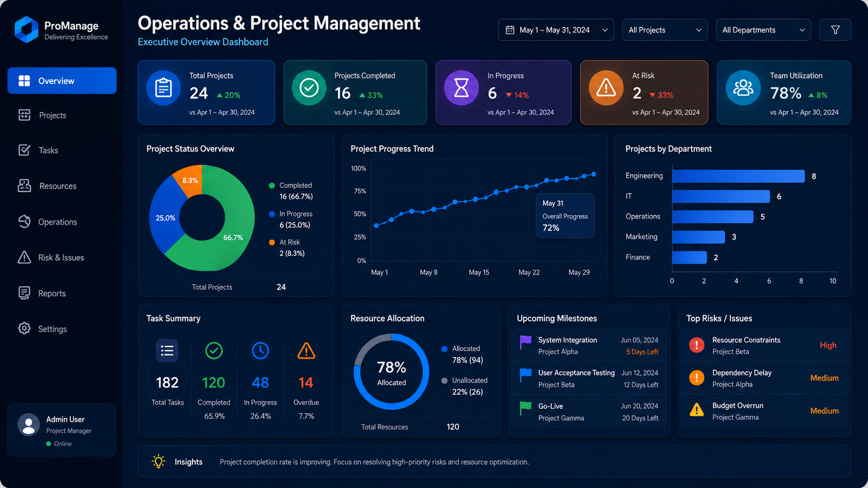Click the Total Tasks list icon

point(167,351)
